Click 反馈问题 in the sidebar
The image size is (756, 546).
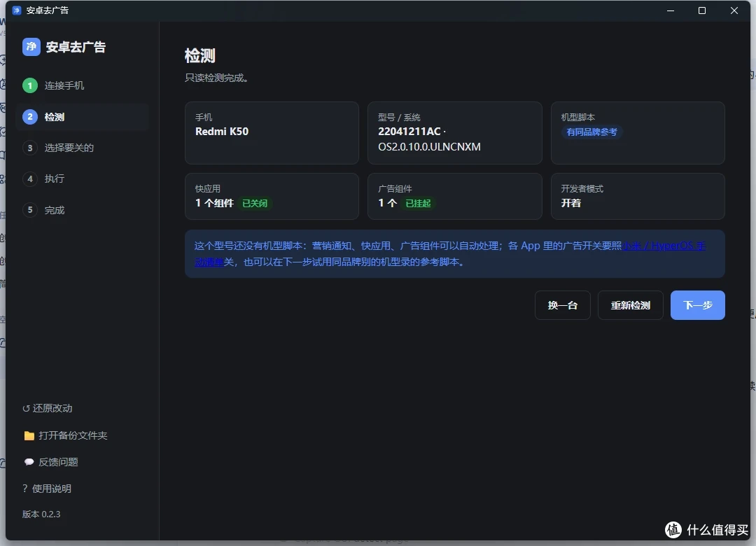(51, 462)
